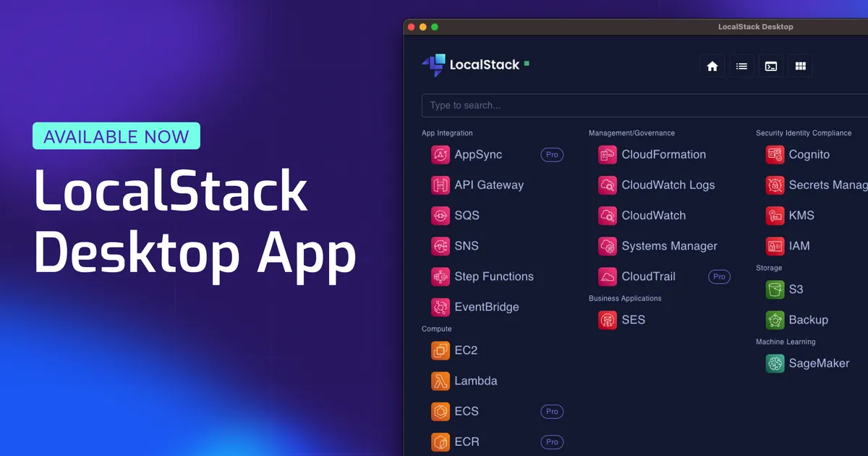Click the Business Applications heading
Viewport: 868px width, 456px height.
click(x=625, y=298)
